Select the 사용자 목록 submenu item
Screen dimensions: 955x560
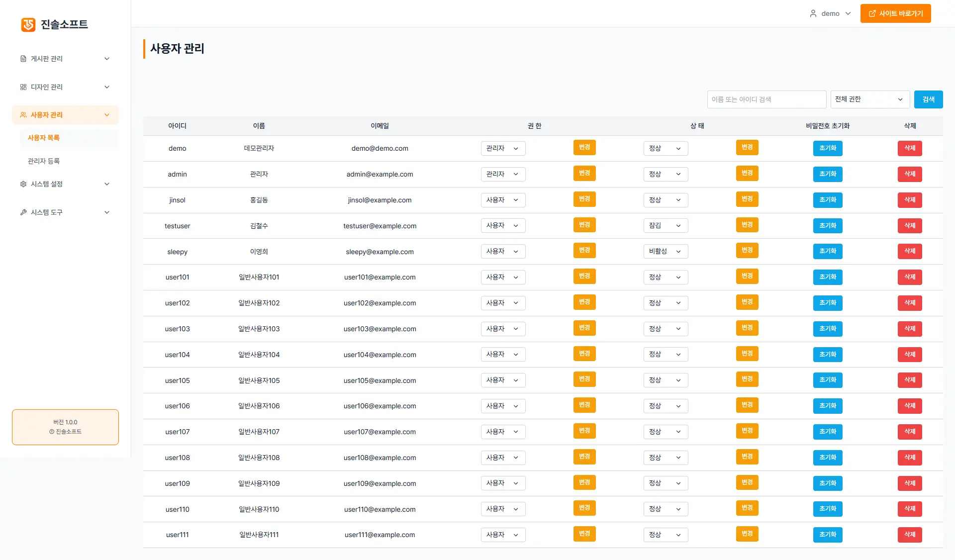(x=44, y=138)
